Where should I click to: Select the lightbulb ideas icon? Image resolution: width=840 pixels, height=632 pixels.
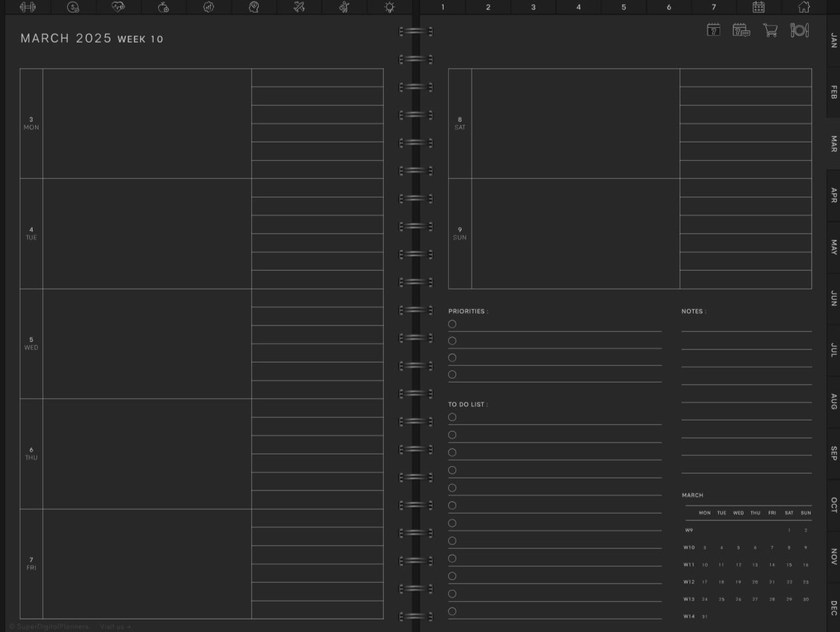[x=389, y=7]
